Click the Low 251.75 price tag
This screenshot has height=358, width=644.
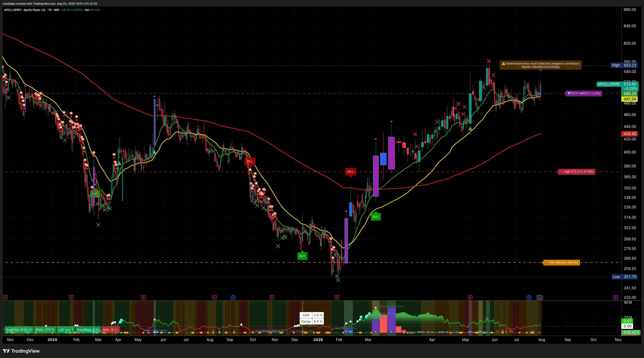624,277
